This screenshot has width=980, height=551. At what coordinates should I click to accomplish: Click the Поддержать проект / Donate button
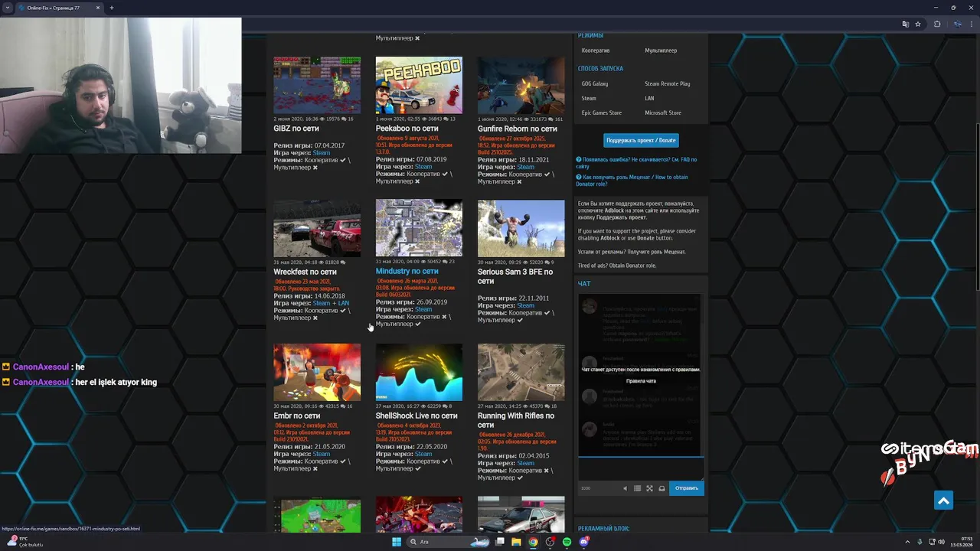(641, 140)
